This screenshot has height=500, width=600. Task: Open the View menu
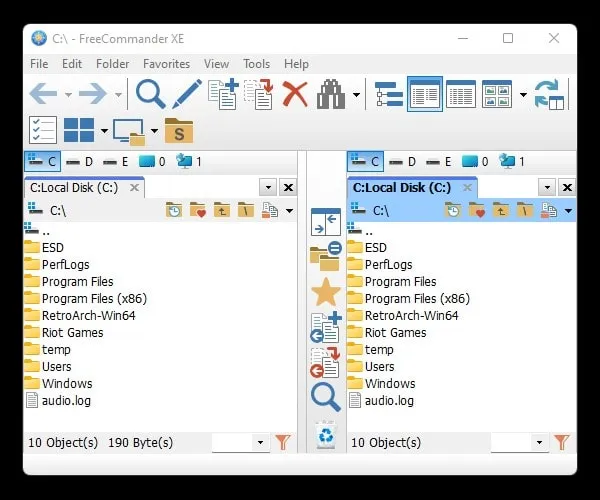[216, 64]
